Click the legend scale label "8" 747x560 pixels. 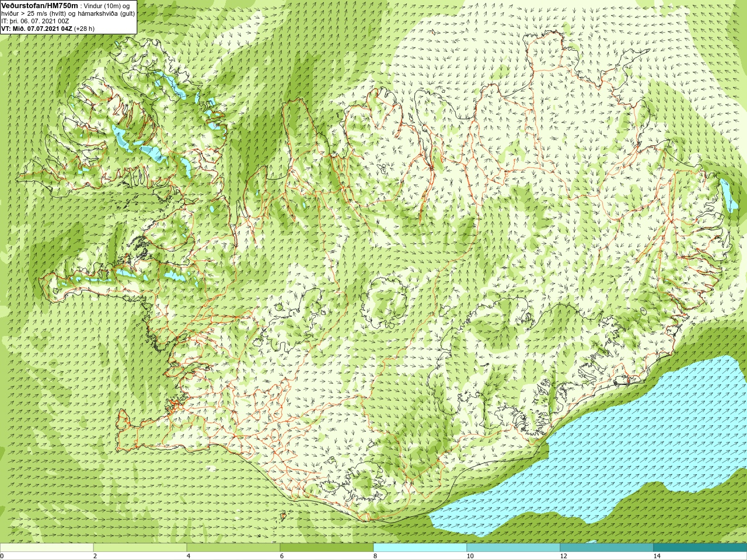click(x=375, y=556)
